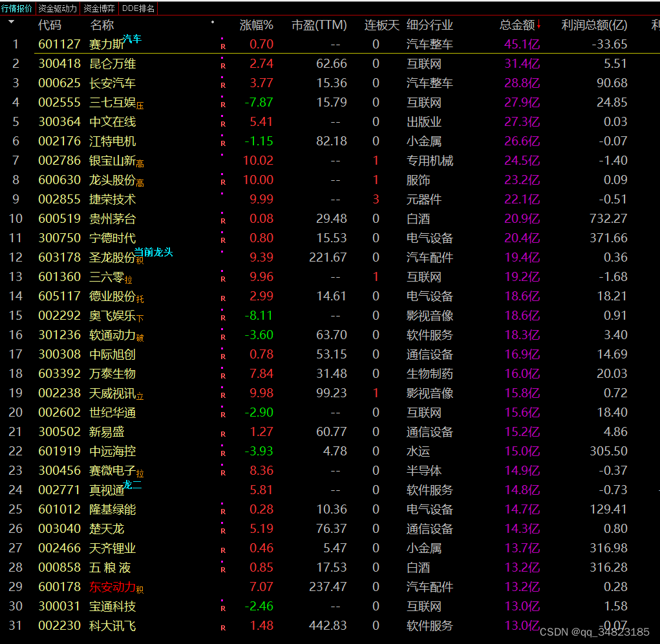Click the R icon in 软通动力 row
This screenshot has width=660, height=644.
tap(223, 337)
